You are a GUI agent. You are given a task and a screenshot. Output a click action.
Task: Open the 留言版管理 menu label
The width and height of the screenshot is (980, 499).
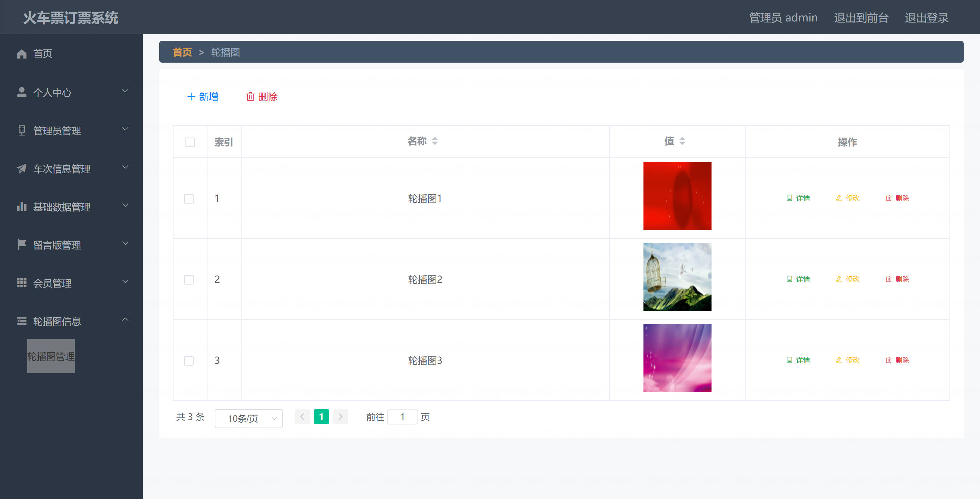tap(57, 245)
